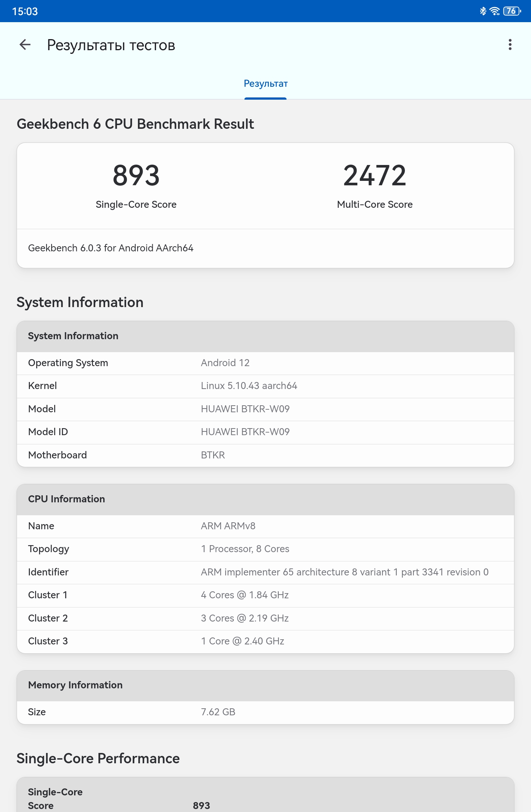Tap the Operating System Android 12 row

[x=265, y=363]
